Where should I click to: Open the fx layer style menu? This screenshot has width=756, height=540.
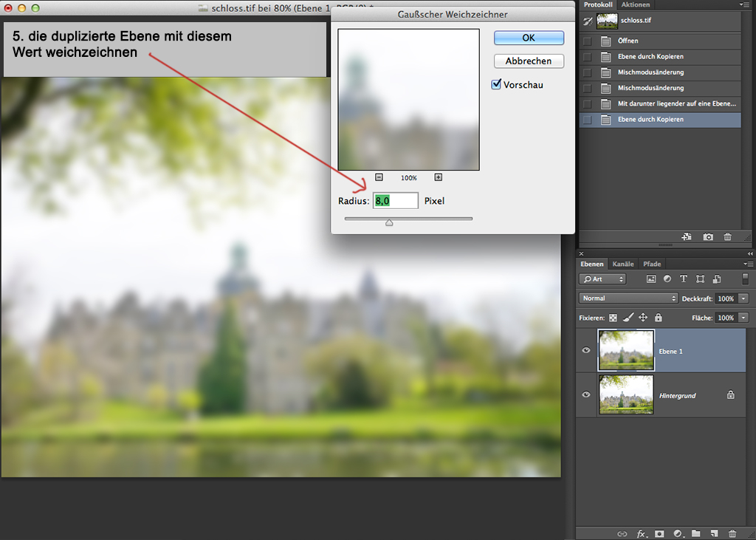pos(642,533)
